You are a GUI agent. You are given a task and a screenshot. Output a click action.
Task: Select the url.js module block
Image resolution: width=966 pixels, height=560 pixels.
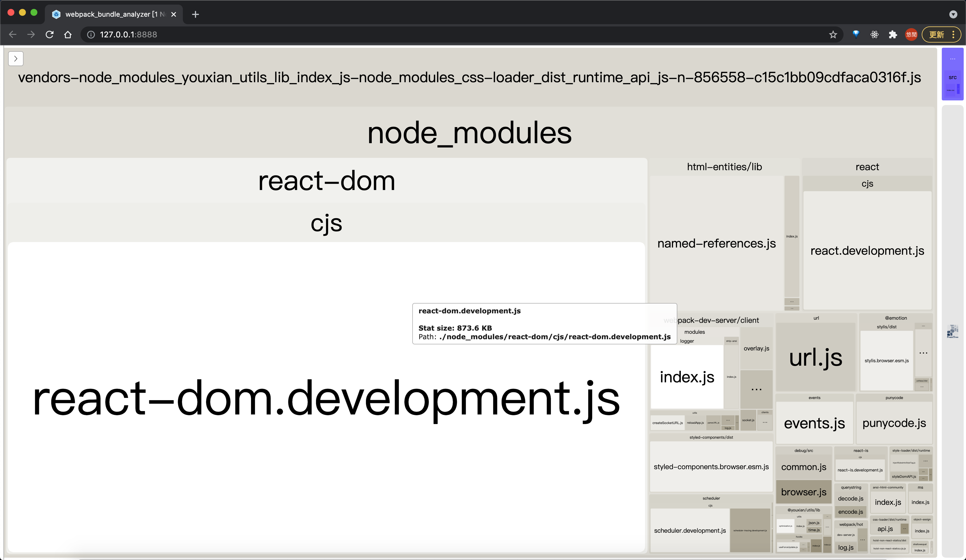[816, 357]
